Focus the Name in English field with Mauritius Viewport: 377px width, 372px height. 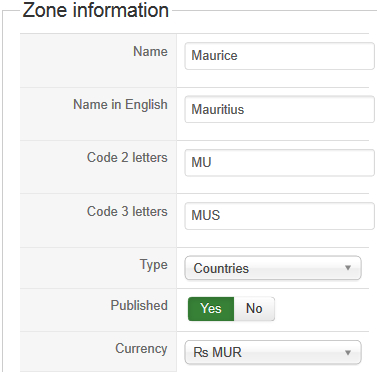click(x=279, y=109)
